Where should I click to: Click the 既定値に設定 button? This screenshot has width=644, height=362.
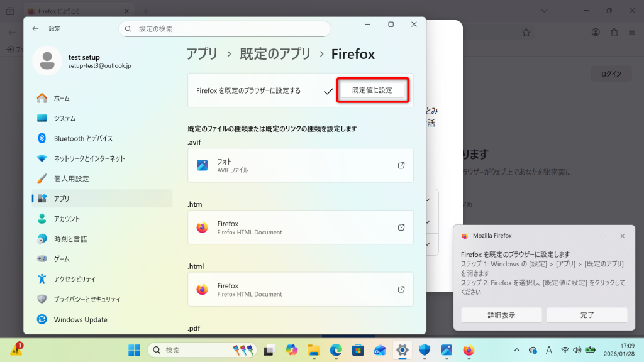[372, 90]
